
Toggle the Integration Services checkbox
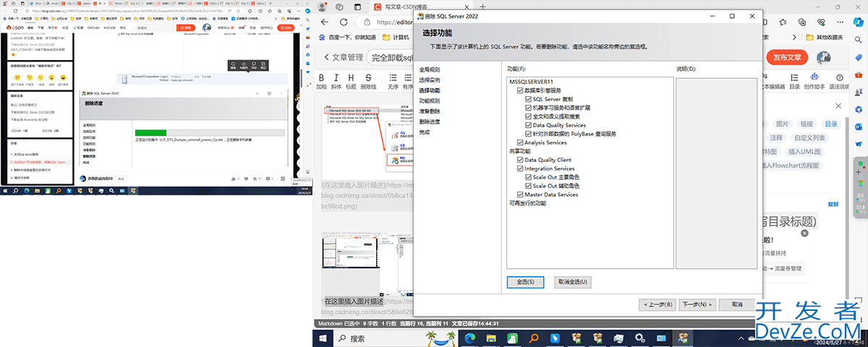coord(520,168)
